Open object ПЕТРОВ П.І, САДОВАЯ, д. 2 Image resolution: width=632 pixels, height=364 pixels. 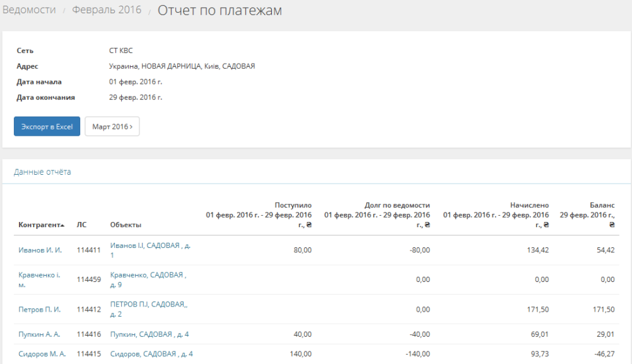[148, 305]
